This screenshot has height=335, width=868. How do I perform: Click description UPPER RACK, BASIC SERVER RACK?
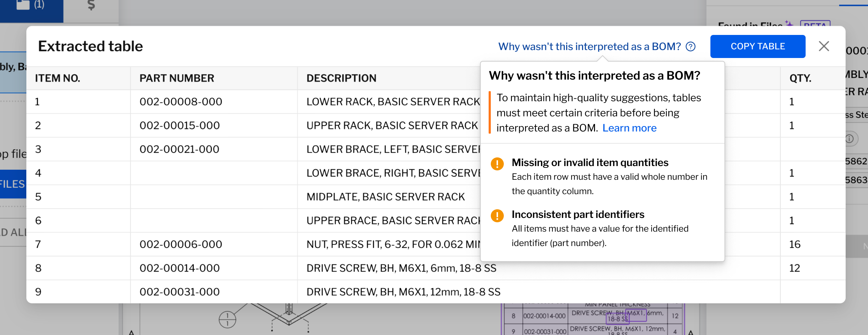392,125
